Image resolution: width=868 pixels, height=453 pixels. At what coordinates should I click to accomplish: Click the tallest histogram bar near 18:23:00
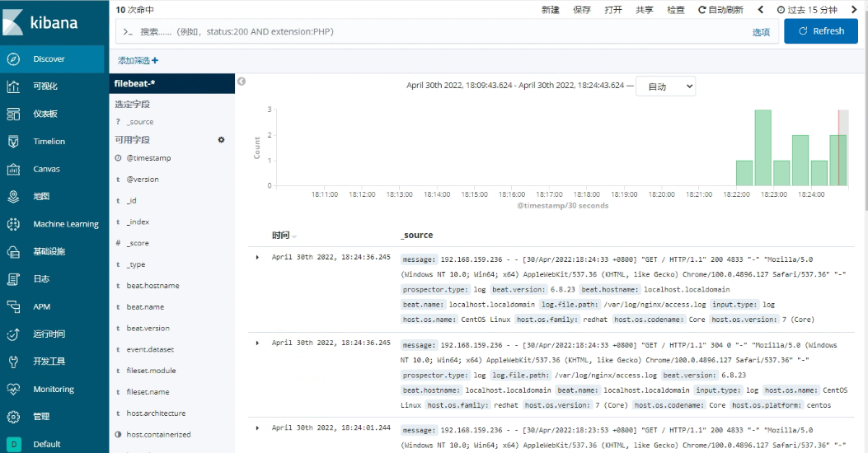[762, 147]
